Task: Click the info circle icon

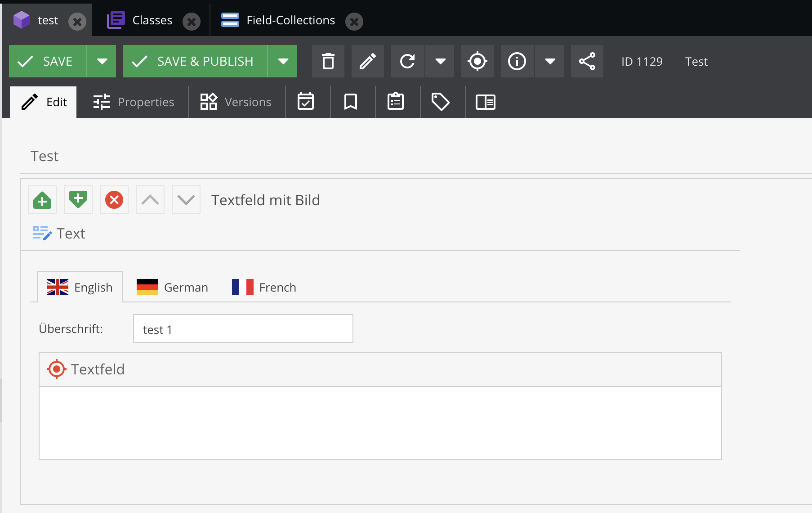Action: click(517, 61)
